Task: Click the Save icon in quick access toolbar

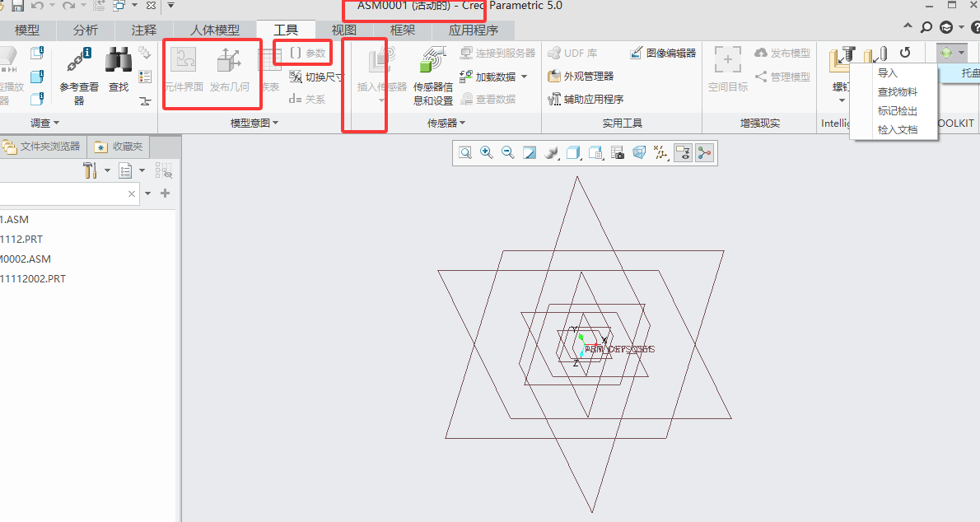Action: tap(17, 6)
